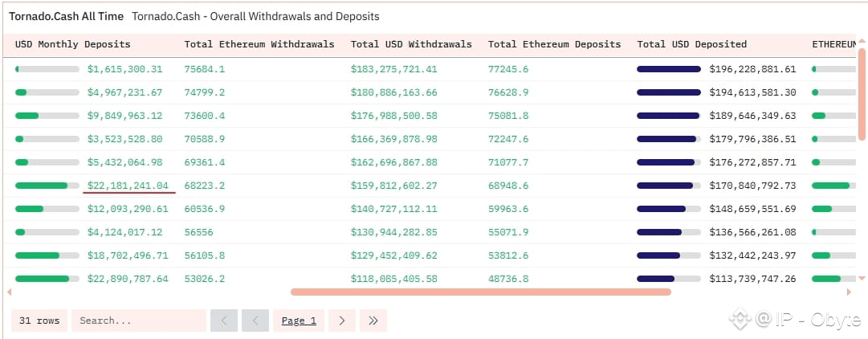Select the $5,432,064.98 monthly deposit cell
The image size is (868, 339).
(125, 162)
